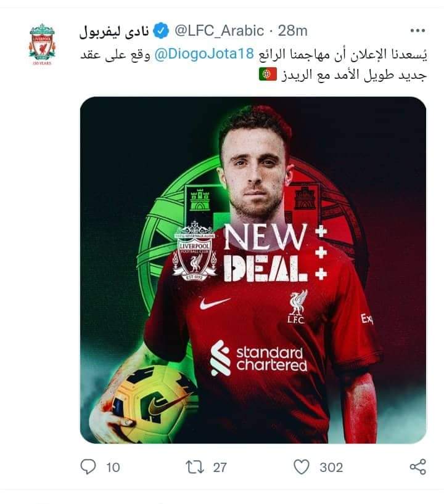This screenshot has height=504, width=444.
Task: View the 10 replies count
Action: [113, 468]
